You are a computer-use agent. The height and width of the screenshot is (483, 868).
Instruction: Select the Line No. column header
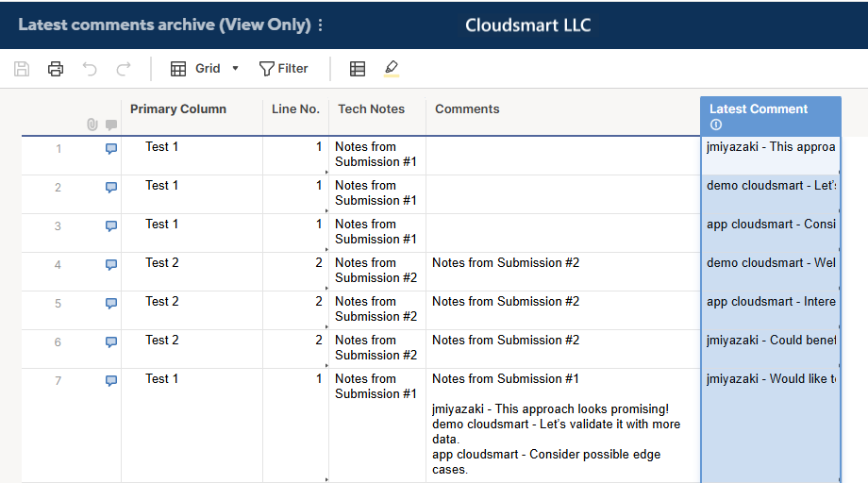295,117
